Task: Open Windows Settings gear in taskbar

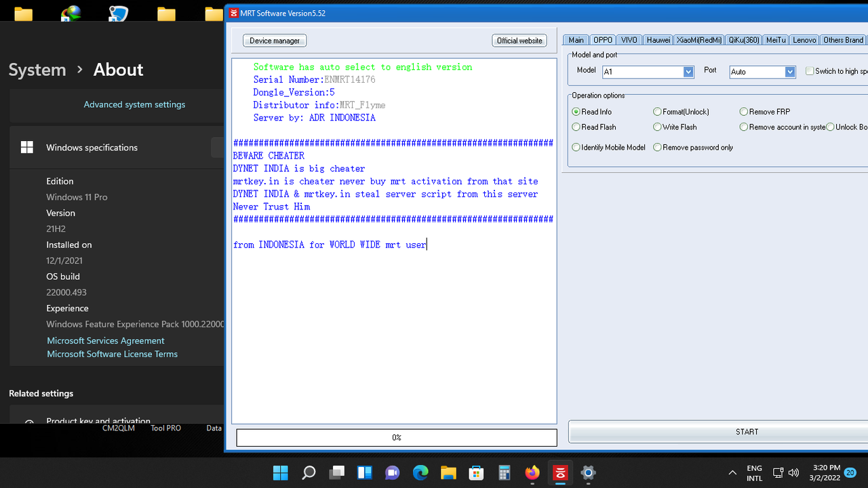Action: point(587,472)
